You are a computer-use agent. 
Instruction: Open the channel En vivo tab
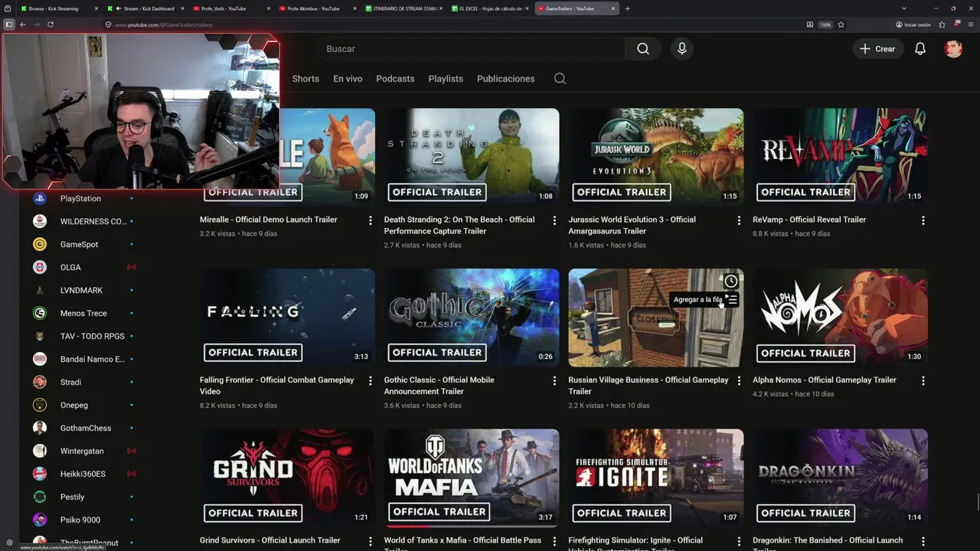click(348, 79)
